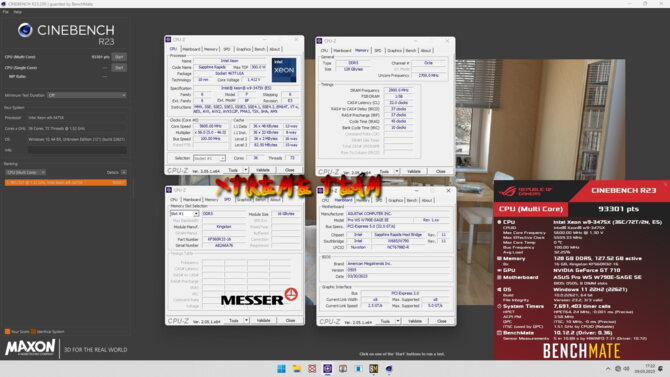
Task: Toggle the Your Score legend checkbox
Action: pyautogui.click(x=7, y=332)
